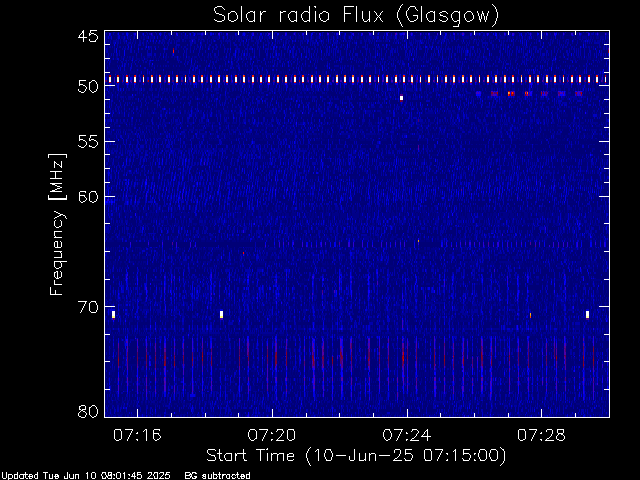Click the 'BG subtracted' note
The image size is (640, 480).
click(x=217, y=476)
